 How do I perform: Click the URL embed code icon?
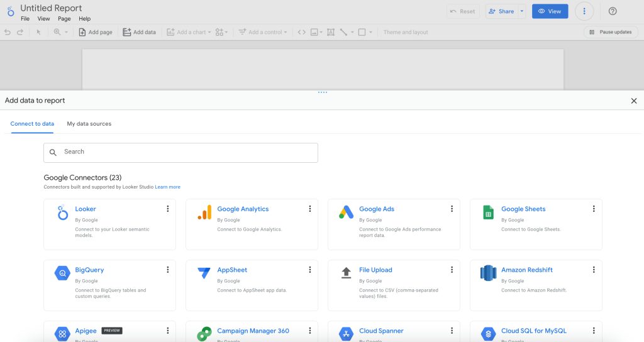point(301,32)
